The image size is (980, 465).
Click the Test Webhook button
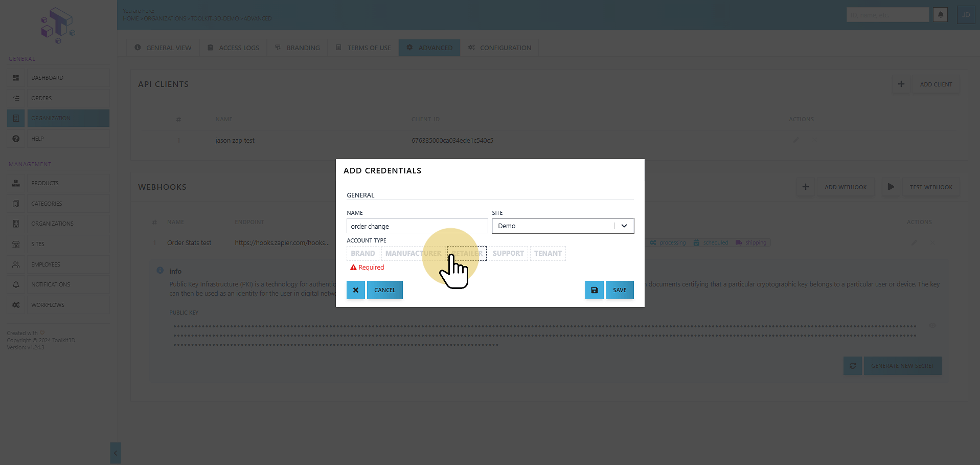point(931,187)
